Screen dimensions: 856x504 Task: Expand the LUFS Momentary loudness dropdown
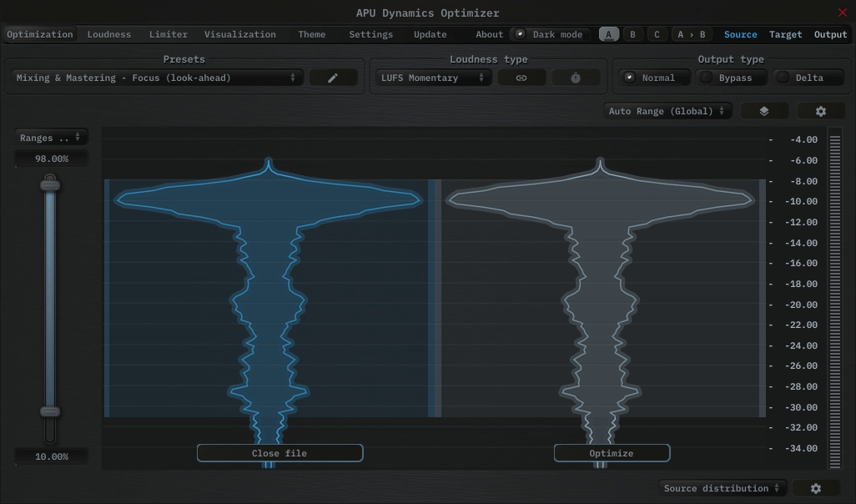[x=431, y=78]
